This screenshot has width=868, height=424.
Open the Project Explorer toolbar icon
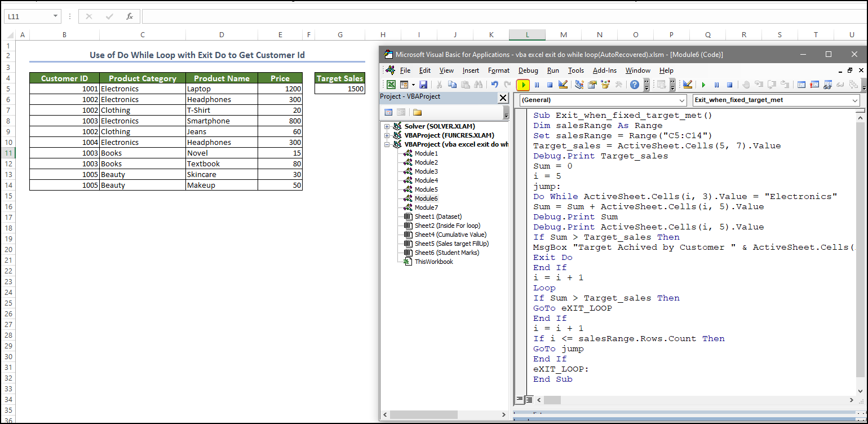pyautogui.click(x=579, y=85)
